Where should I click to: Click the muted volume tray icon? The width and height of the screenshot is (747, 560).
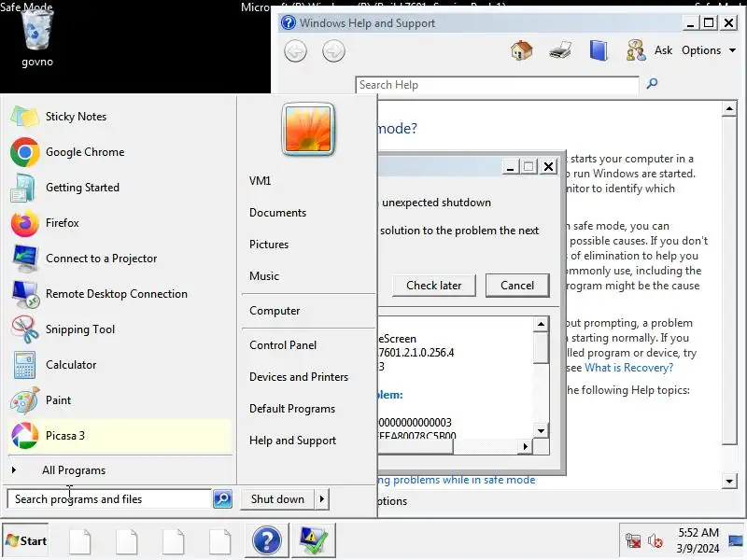[655, 540]
